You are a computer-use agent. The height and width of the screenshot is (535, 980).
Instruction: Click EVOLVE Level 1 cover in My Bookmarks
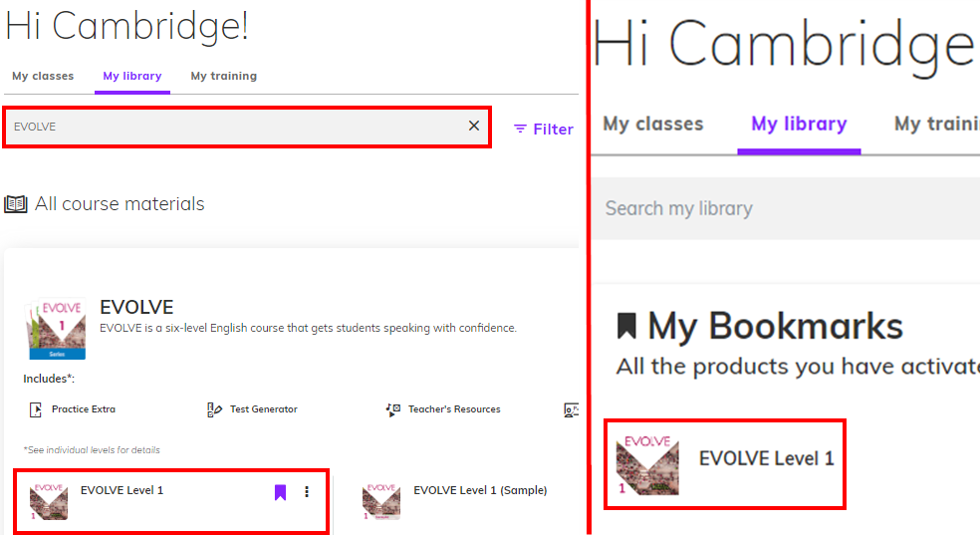[647, 465]
